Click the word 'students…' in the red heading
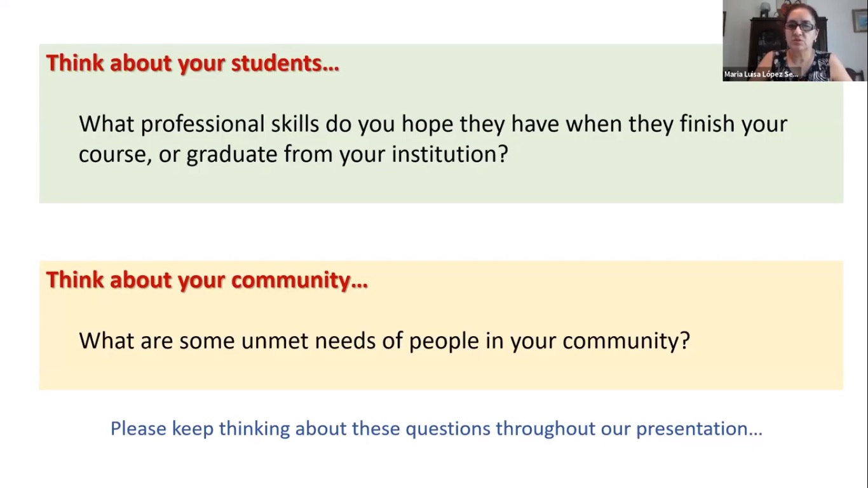Image resolution: width=868 pixels, height=488 pixels. click(x=285, y=64)
